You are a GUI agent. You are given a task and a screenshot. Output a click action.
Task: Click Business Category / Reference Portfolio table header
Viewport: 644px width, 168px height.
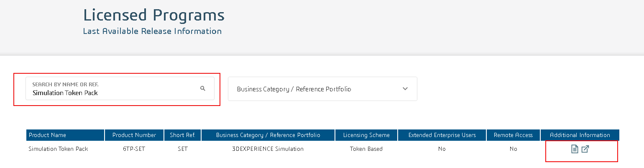pos(268,135)
